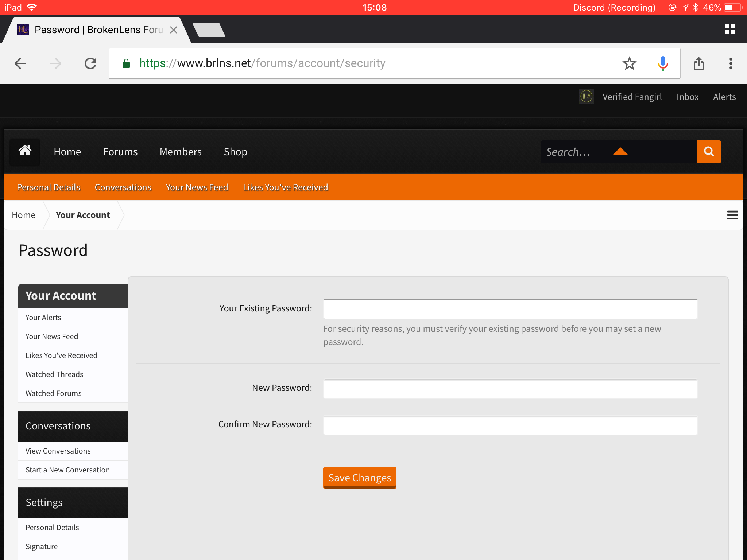747x560 pixels.
Task: Focus Your Existing Password field
Action: coord(510,309)
